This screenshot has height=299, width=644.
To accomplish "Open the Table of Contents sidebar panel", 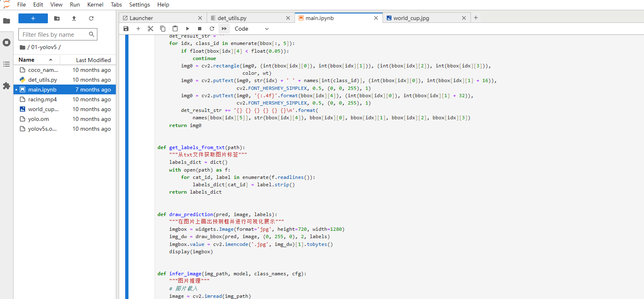I will point(7,64).
